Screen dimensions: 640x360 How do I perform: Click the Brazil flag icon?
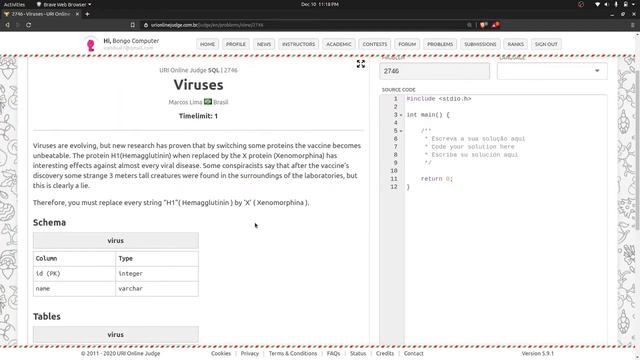208,102
